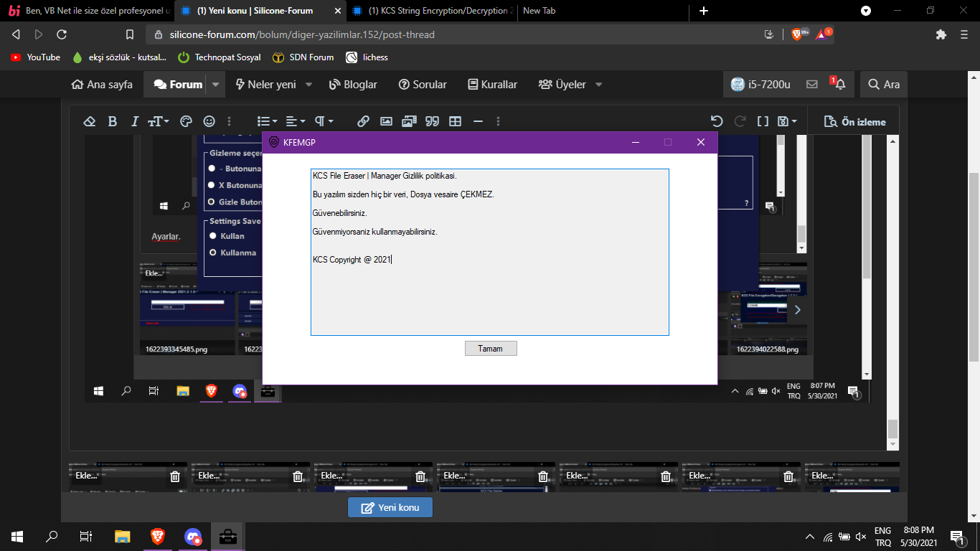This screenshot has height=551, width=980.
Task: Click the browser back arrow
Action: coord(17,34)
